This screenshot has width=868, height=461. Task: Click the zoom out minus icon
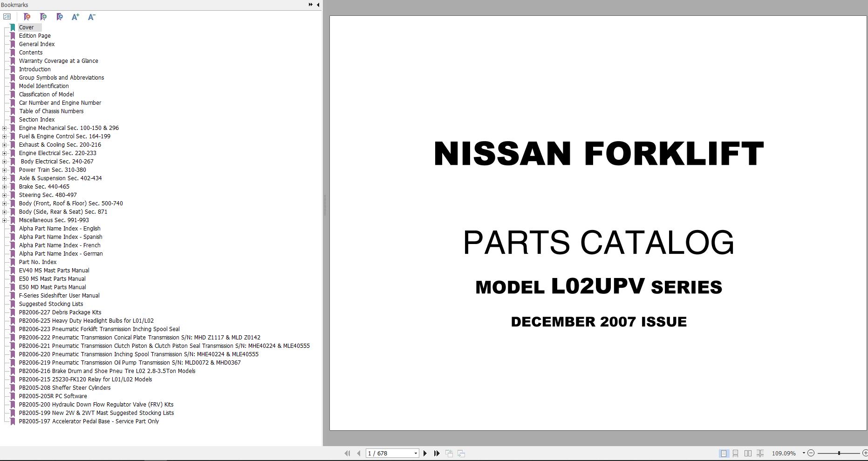pos(811,453)
